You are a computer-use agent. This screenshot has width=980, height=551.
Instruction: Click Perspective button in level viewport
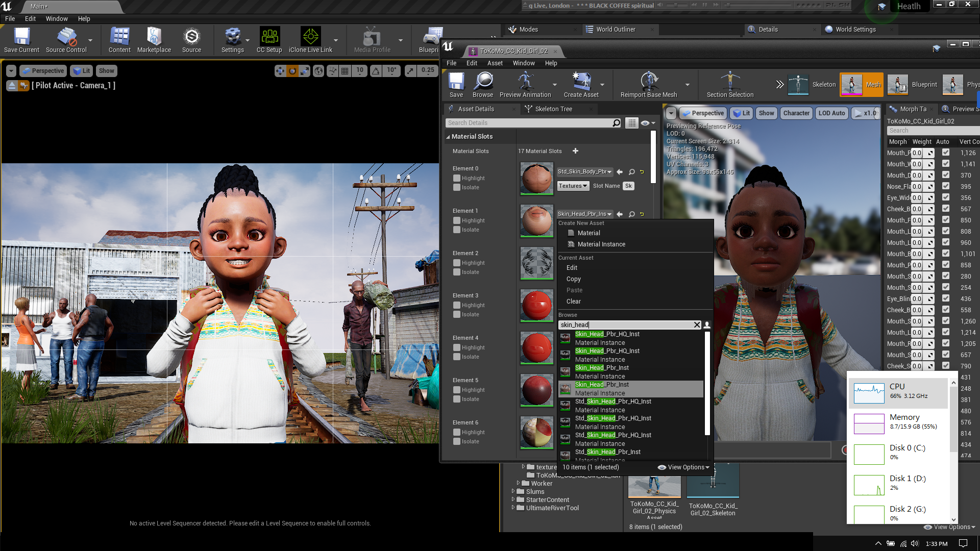tap(43, 71)
